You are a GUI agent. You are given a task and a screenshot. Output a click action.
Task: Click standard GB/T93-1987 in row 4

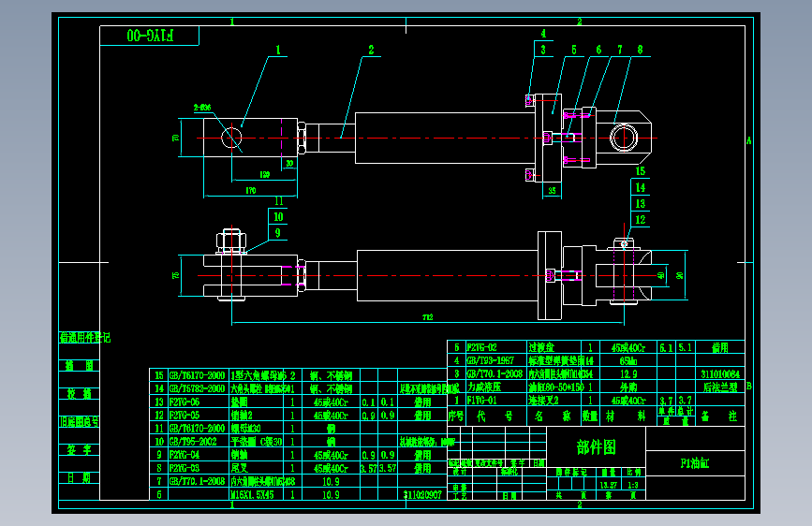coord(490,360)
